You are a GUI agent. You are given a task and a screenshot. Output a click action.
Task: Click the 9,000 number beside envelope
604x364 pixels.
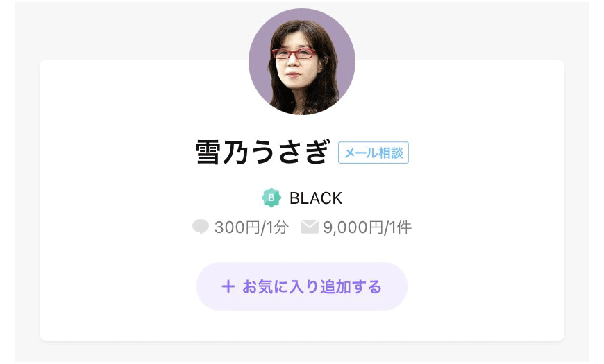(345, 228)
